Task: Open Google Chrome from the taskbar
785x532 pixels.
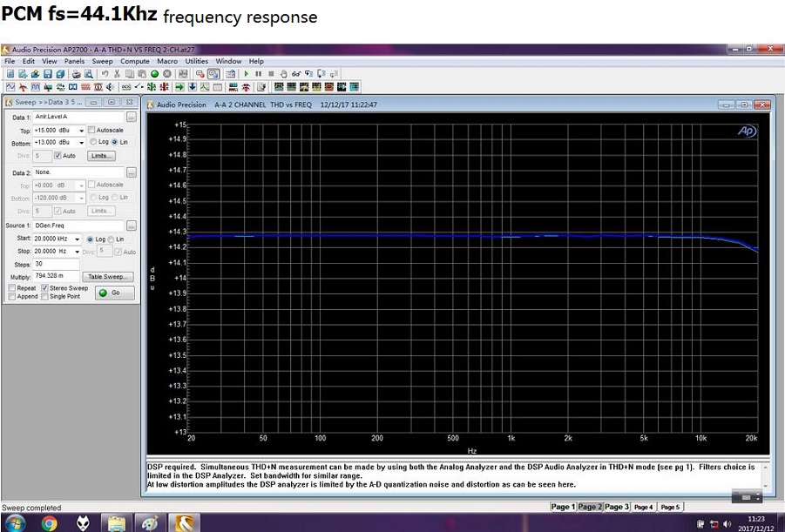Action: tap(49, 522)
